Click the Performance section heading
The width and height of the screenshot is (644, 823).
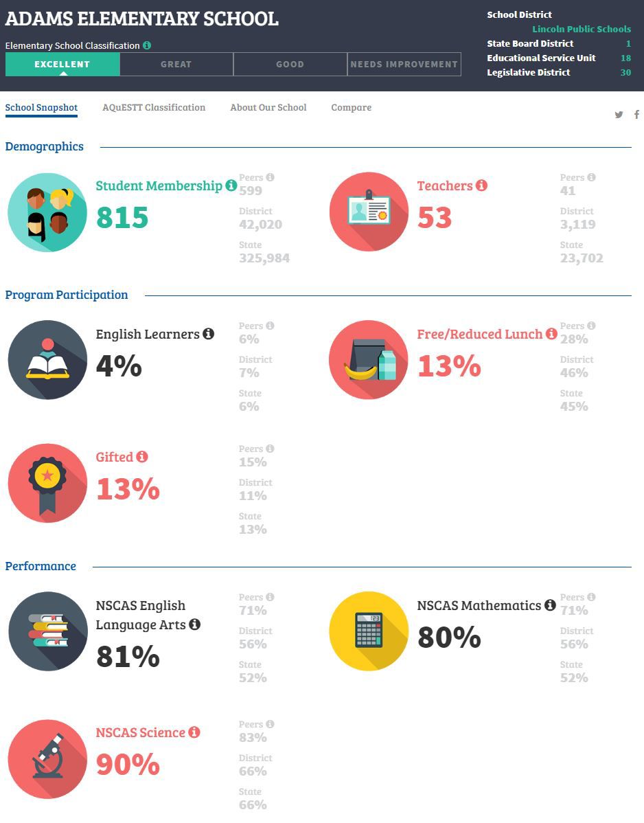coord(41,566)
